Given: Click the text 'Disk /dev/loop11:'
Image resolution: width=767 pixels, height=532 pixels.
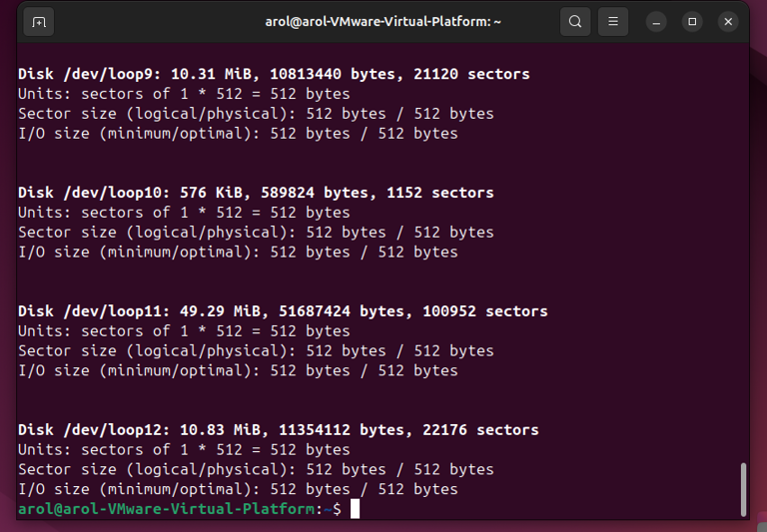Looking at the screenshot, I should (94, 311).
